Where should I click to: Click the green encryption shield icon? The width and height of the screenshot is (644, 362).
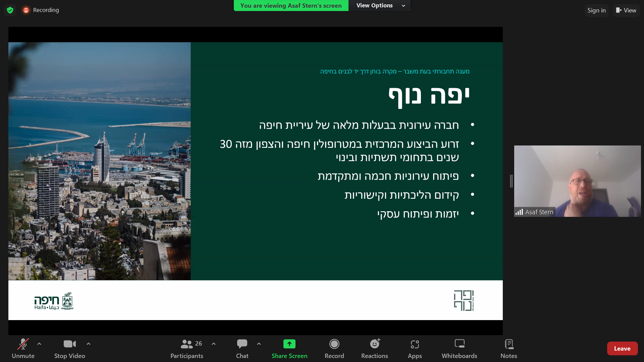(x=10, y=10)
